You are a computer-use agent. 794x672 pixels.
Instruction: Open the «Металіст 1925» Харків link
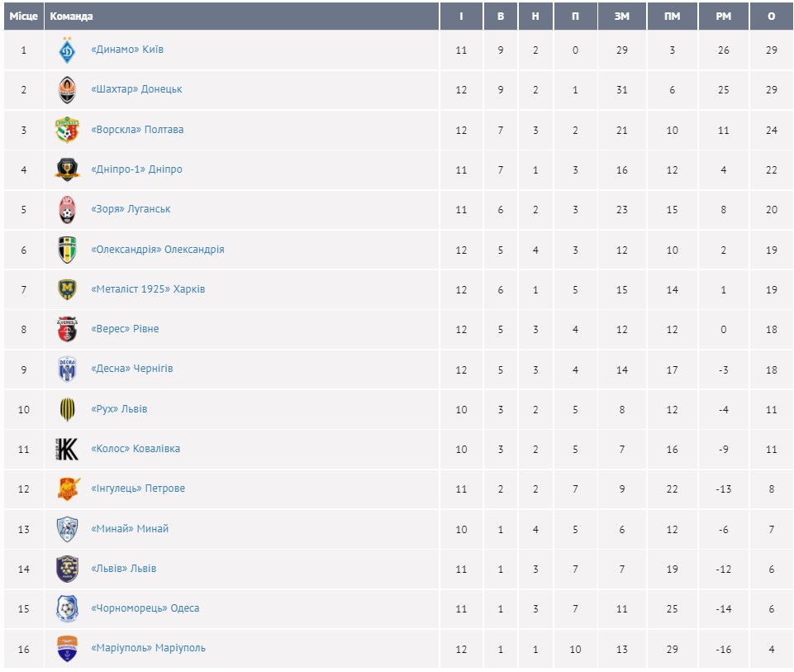[x=148, y=289]
